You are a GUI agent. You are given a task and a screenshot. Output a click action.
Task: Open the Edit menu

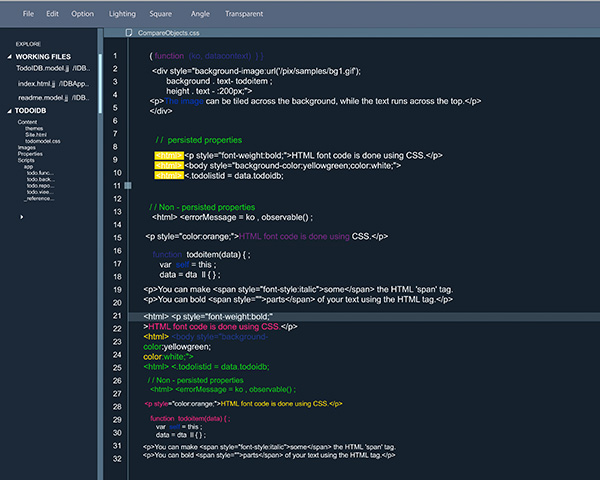tap(52, 14)
